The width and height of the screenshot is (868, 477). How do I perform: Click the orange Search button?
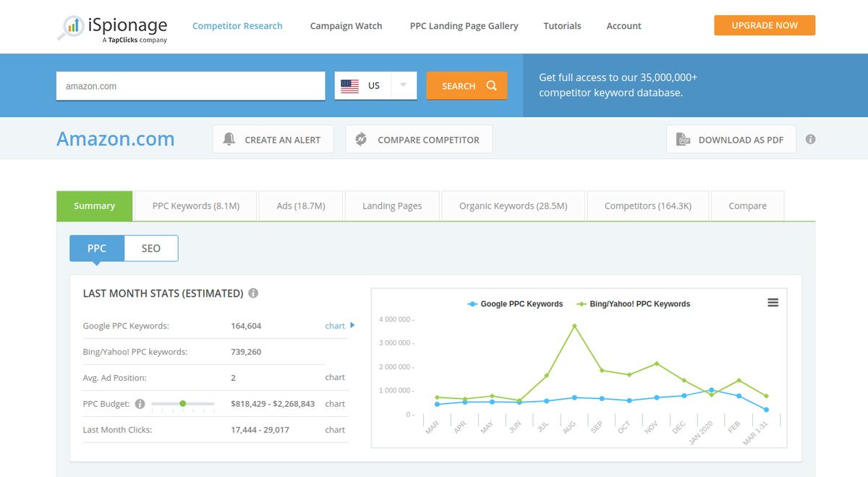coord(467,85)
